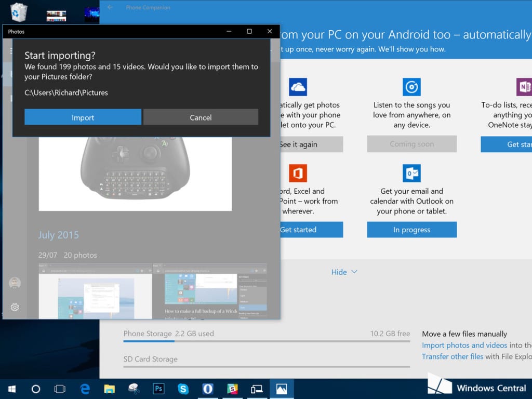Click the OneDrive cloud icon
Image resolution: width=532 pixels, height=399 pixels.
(298, 87)
